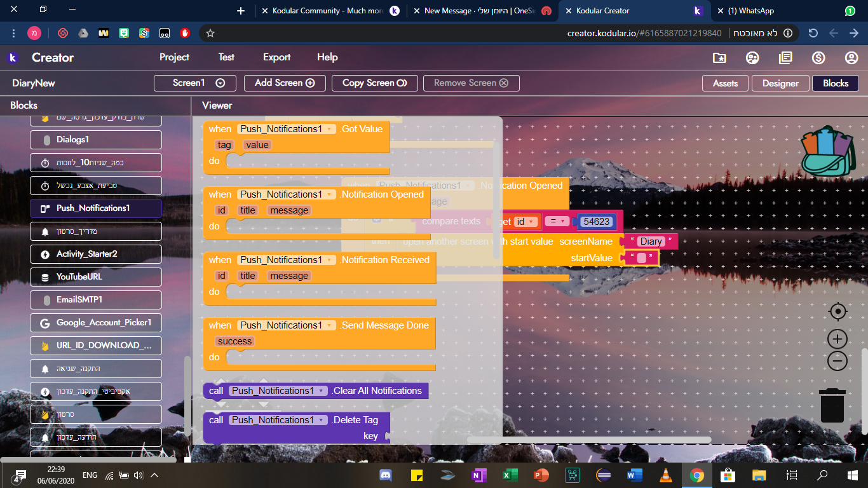Click the Add Screen button
Screen dimensions: 868x488
click(x=285, y=83)
